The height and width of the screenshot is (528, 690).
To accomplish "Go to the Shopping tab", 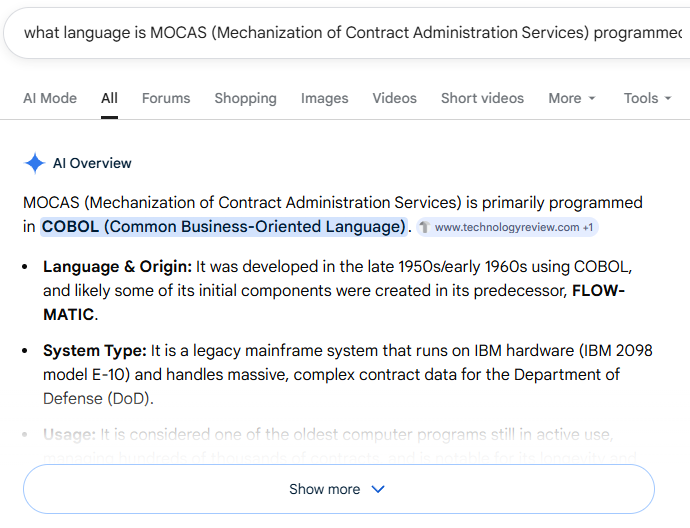I will (245, 98).
